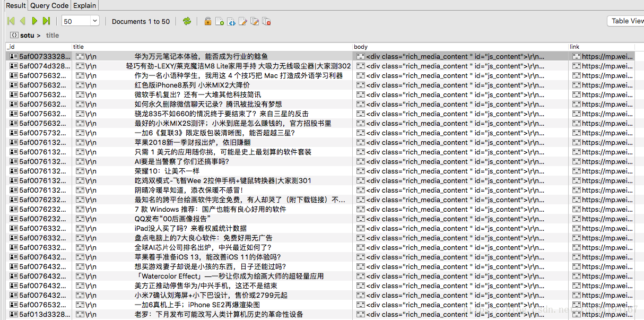The image size is (644, 320).
Task: Click string icon in 老罗 row title cell
Action: (80, 314)
